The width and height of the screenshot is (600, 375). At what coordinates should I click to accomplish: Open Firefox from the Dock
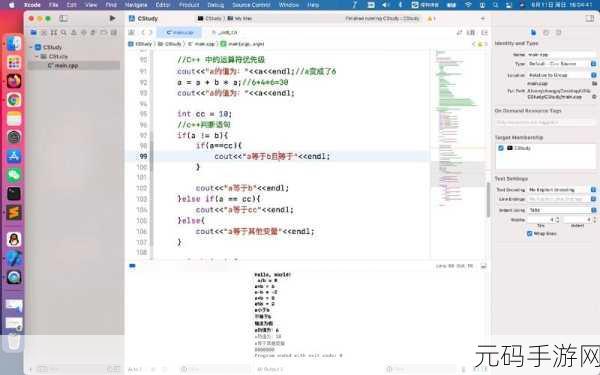pyautogui.click(x=14, y=81)
